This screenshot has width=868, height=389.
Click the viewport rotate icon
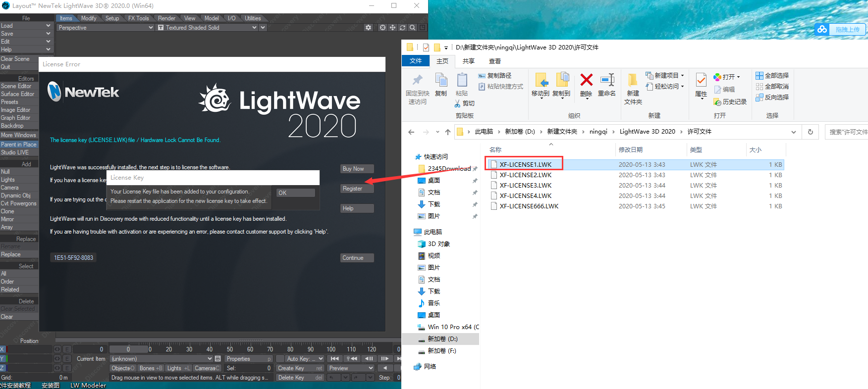pyautogui.click(x=402, y=28)
